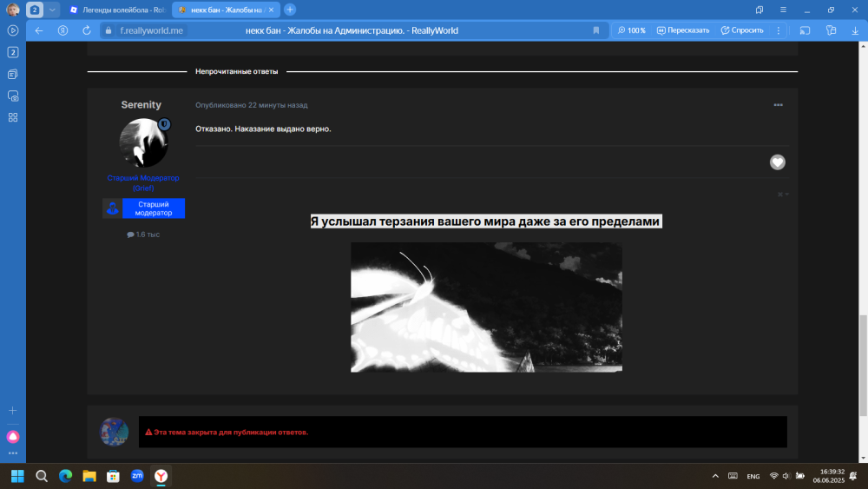The image size is (868, 489).
Task: Click the Yandex Browser taskbar icon
Action: (161, 476)
